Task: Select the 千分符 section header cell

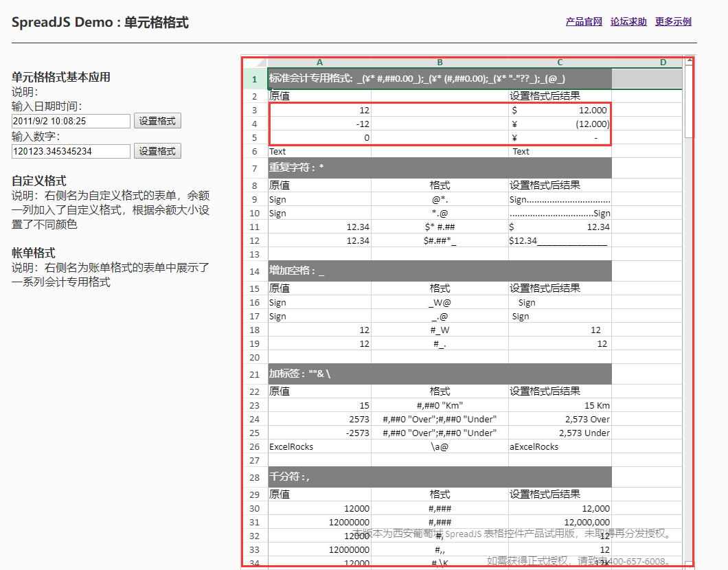Action: (x=440, y=477)
